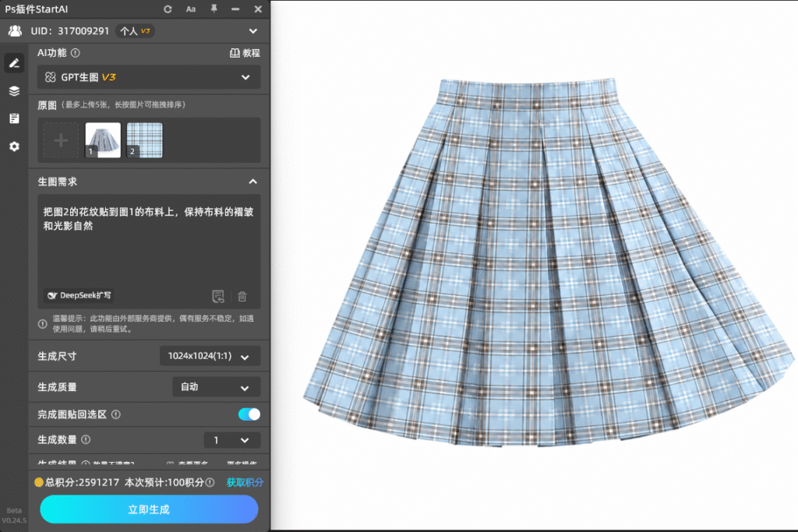Click the UID: 317009291 text

pos(69,31)
